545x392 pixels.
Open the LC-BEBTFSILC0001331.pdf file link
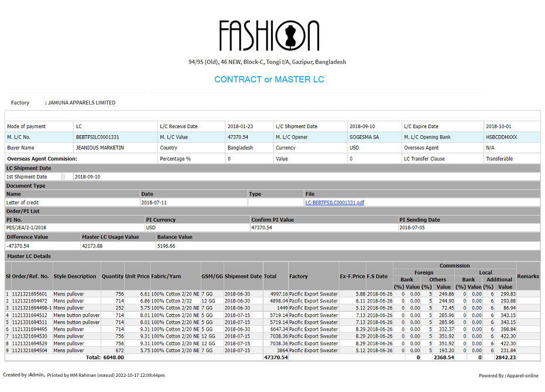click(x=334, y=202)
